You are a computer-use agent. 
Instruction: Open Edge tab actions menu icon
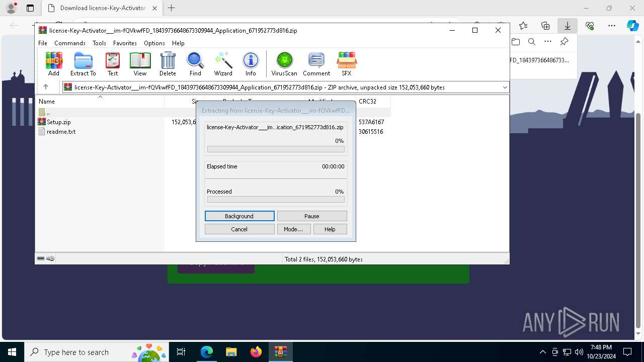point(30,8)
